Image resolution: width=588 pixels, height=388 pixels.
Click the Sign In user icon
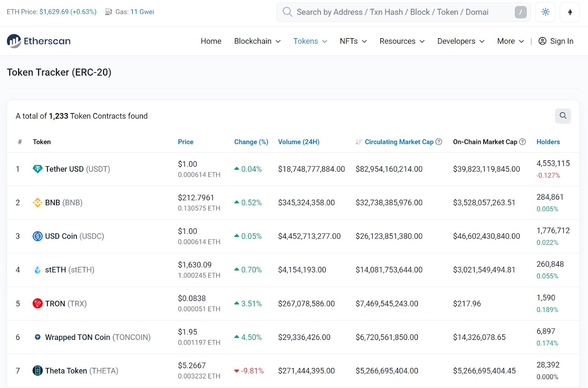coord(542,41)
